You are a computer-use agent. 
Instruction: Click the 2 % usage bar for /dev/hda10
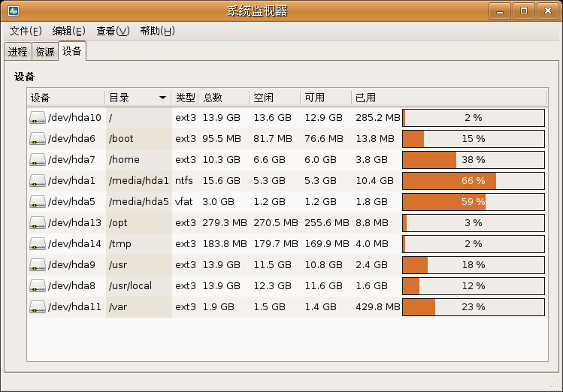coord(474,118)
